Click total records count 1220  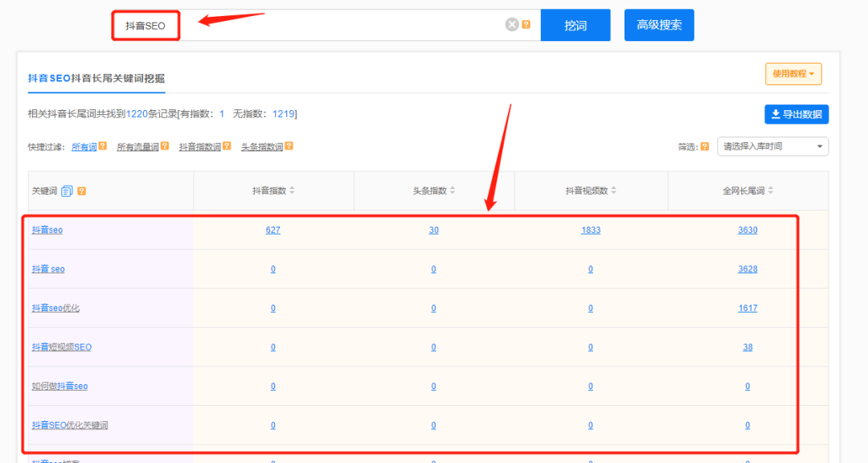(x=137, y=113)
